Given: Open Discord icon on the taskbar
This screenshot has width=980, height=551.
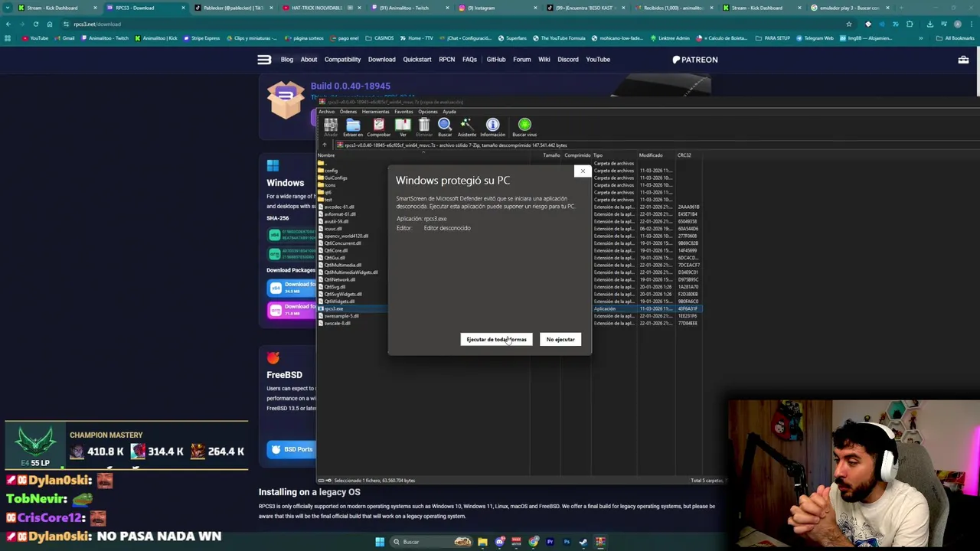Looking at the screenshot, I should tap(499, 542).
